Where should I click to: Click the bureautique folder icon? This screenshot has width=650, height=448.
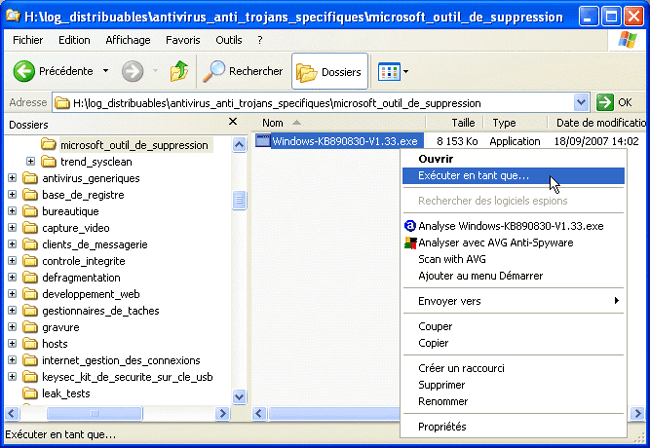pos(30,211)
